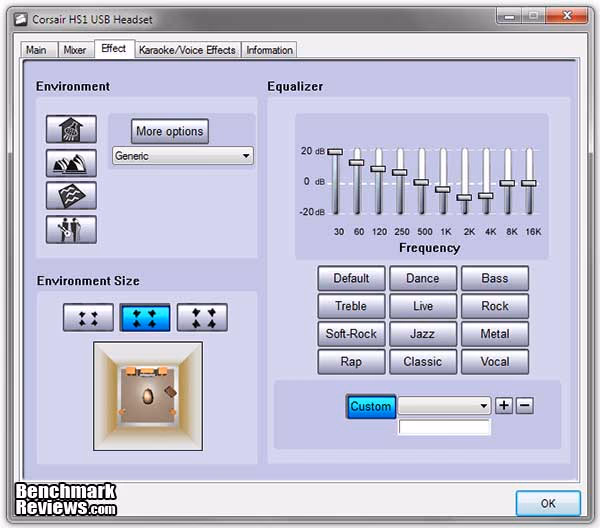Viewport: 600px width, 528px height.
Task: Apply the Rap equalizer preset
Action: click(x=351, y=362)
